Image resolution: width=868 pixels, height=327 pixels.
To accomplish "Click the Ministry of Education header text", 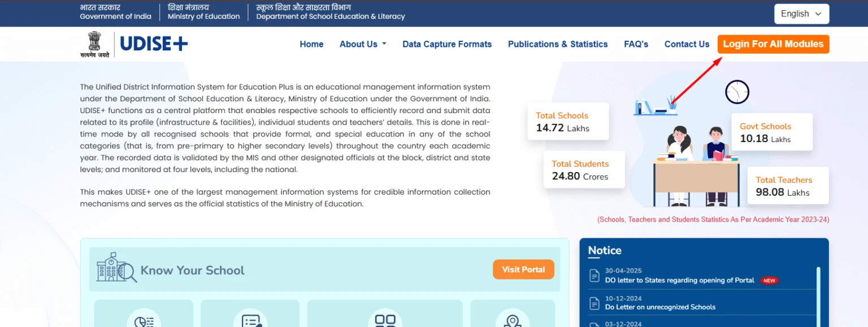I will pos(204,16).
